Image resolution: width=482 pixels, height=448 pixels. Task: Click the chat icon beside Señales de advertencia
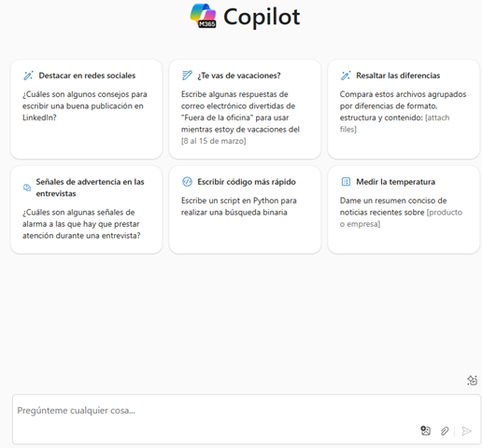[27, 188]
